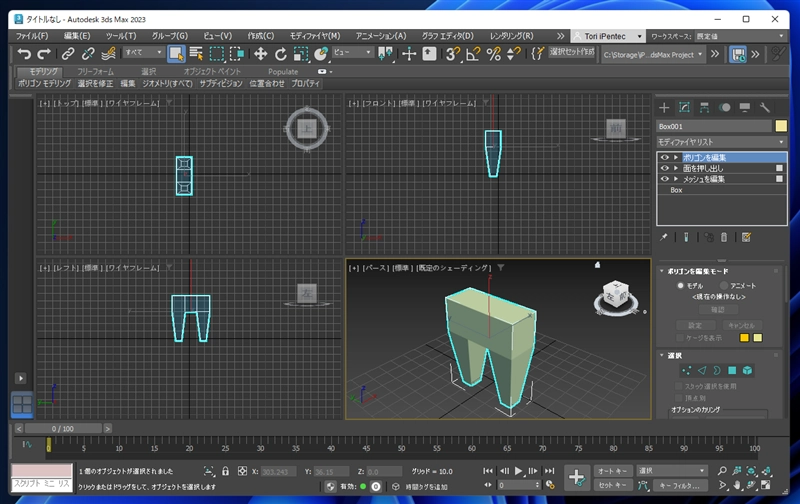Click the サブディビジョン ribbon button
The width and height of the screenshot is (800, 504).
point(221,83)
